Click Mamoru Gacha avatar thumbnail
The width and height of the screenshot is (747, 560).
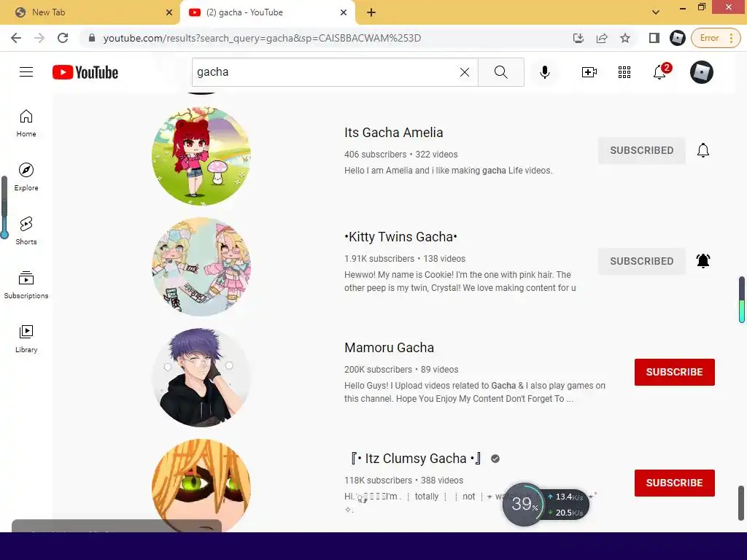(201, 378)
